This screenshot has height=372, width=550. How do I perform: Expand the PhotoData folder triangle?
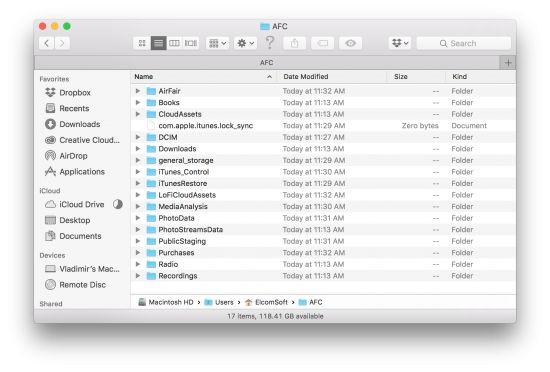coord(138,218)
